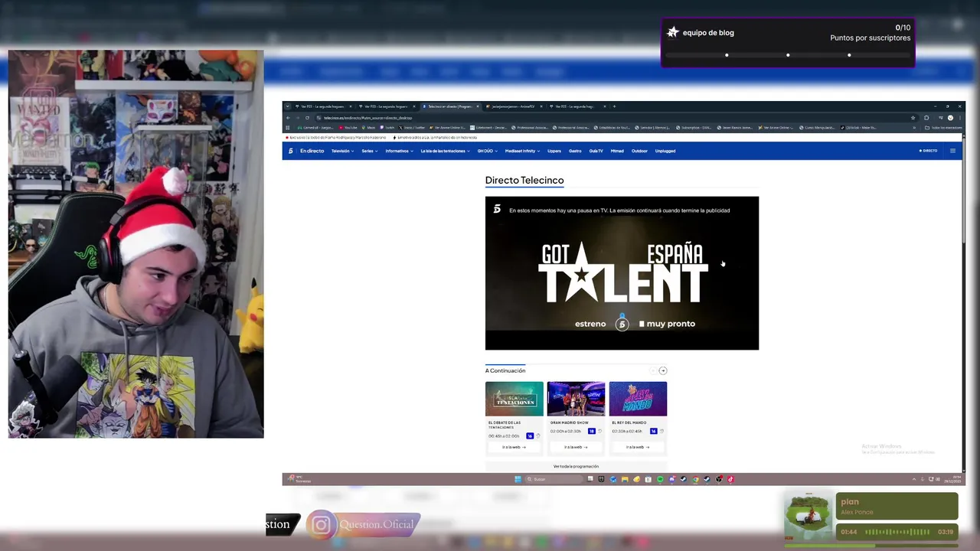Viewport: 980px width, 551px height.
Task: Click Ir a la web under Gran Madrid Show
Action: click(576, 447)
